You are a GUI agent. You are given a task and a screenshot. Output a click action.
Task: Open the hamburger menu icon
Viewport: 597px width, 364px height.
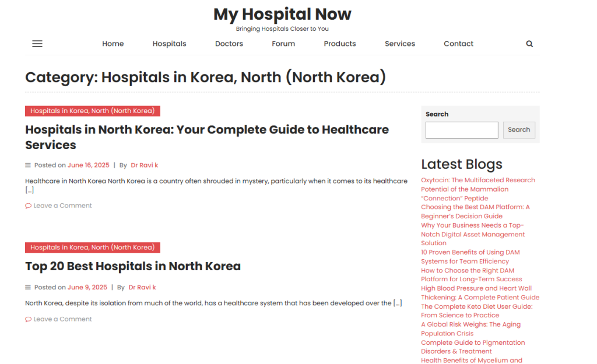click(x=37, y=44)
